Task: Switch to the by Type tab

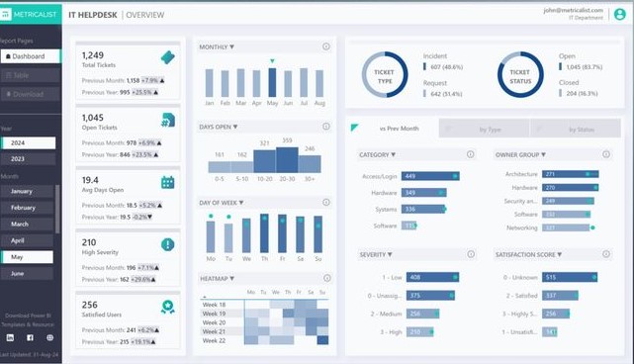Action: [484, 129]
